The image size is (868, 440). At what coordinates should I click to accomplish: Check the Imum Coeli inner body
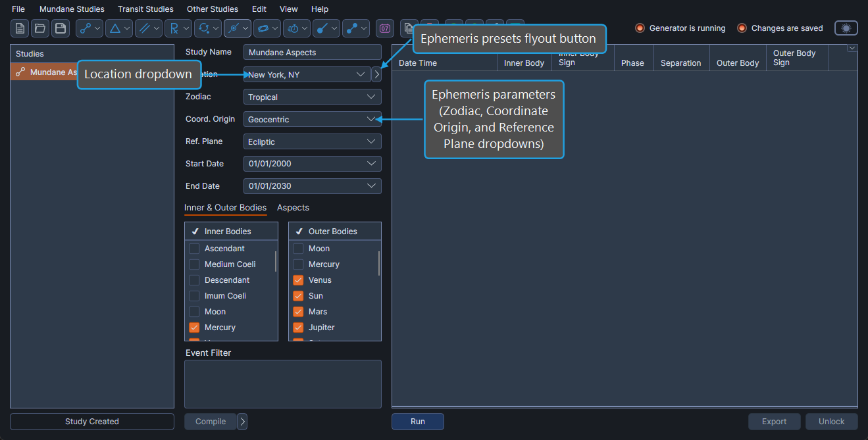tap(194, 296)
